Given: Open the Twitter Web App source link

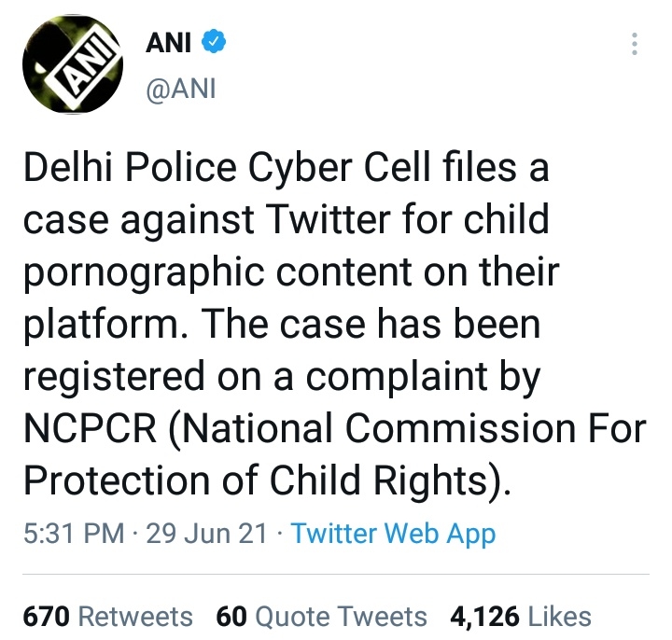Looking at the screenshot, I should (393, 534).
